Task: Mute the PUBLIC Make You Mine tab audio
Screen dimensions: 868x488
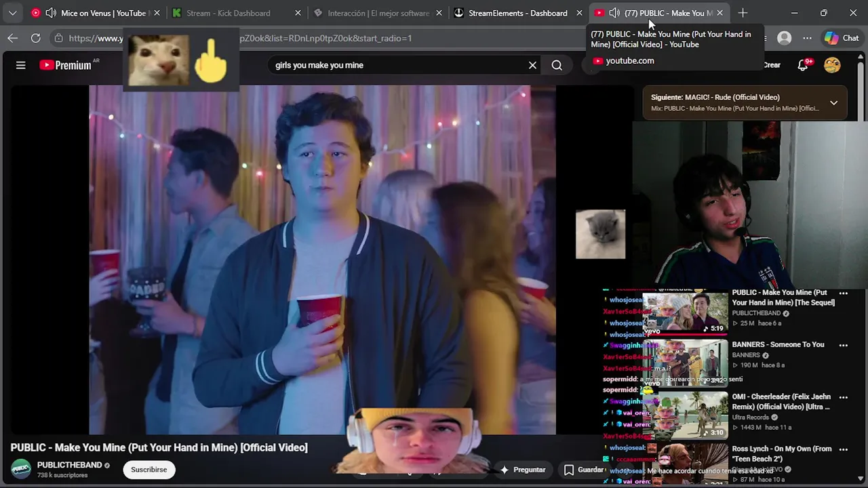Action: tap(614, 13)
